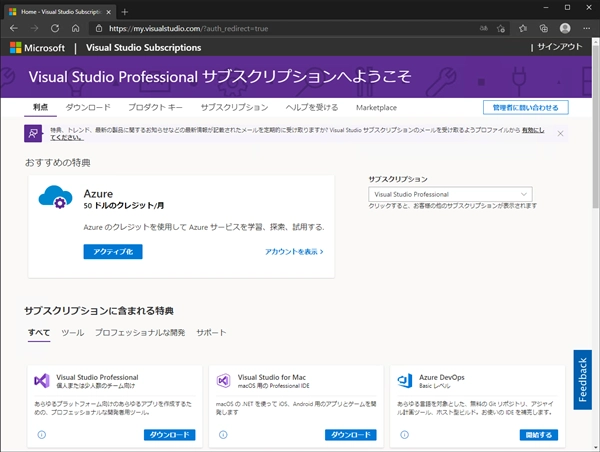Click the 管理者に問い合わせる button
Image resolution: width=600 pixels, height=452 pixels.
tap(525, 108)
